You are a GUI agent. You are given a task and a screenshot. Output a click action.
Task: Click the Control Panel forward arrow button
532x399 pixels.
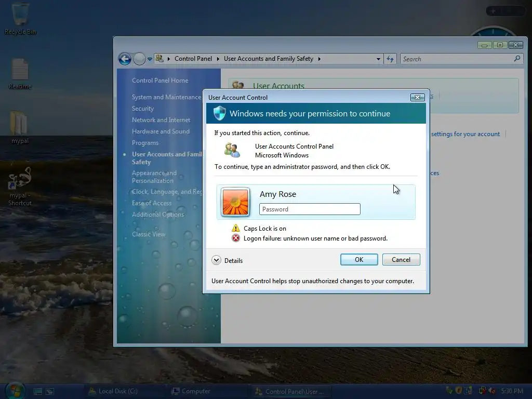139,59
